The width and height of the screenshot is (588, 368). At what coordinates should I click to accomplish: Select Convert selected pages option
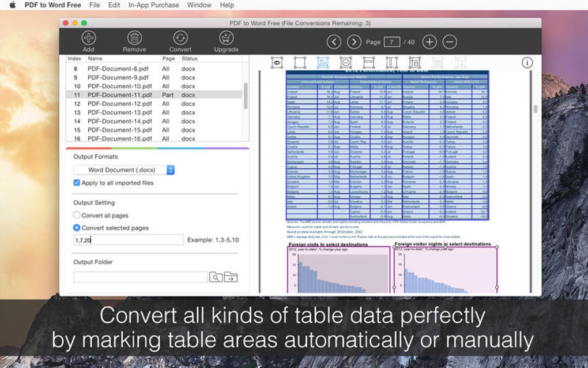[x=77, y=228]
